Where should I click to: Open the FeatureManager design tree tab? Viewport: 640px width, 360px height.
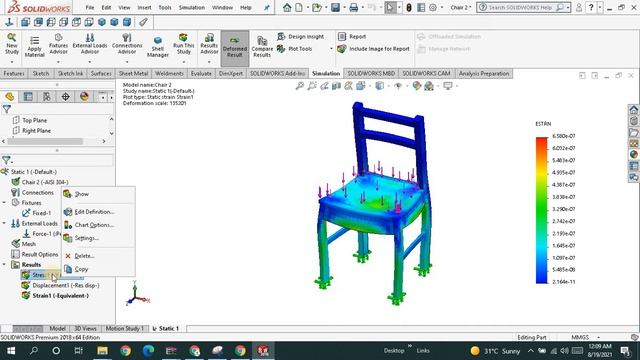click(x=10, y=97)
